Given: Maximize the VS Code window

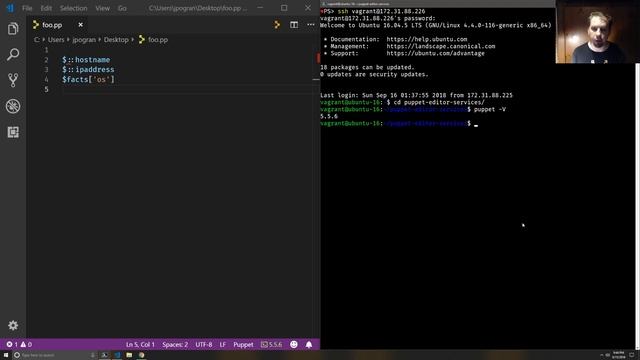Looking at the screenshot, I should pos(284,8).
